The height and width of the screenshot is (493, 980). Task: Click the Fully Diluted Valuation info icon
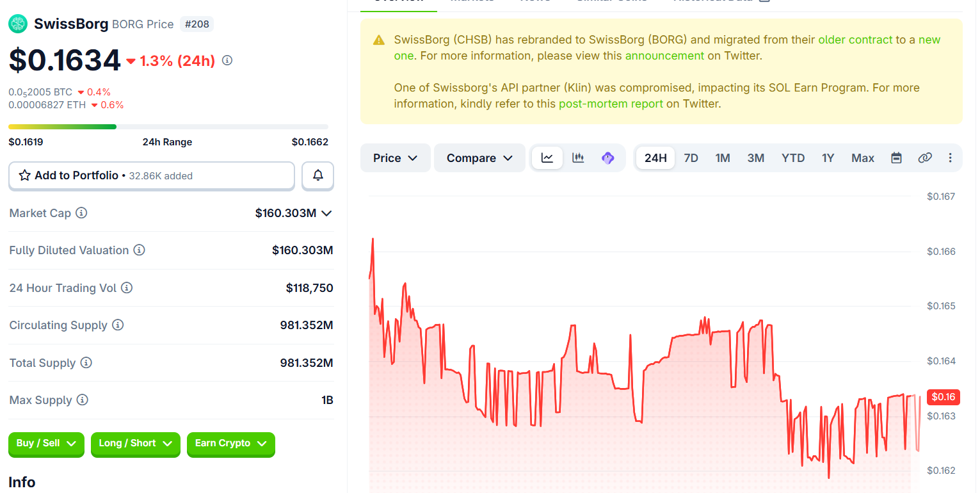click(x=139, y=250)
